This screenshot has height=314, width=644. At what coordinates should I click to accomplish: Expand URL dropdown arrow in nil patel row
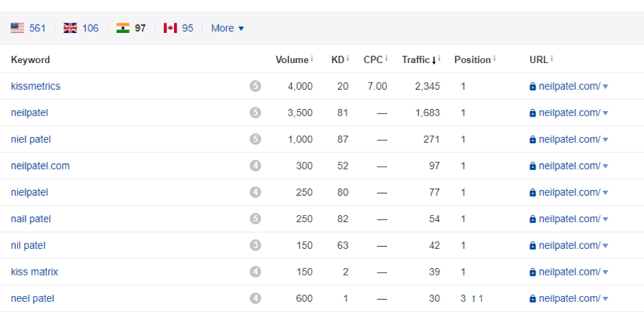606,245
